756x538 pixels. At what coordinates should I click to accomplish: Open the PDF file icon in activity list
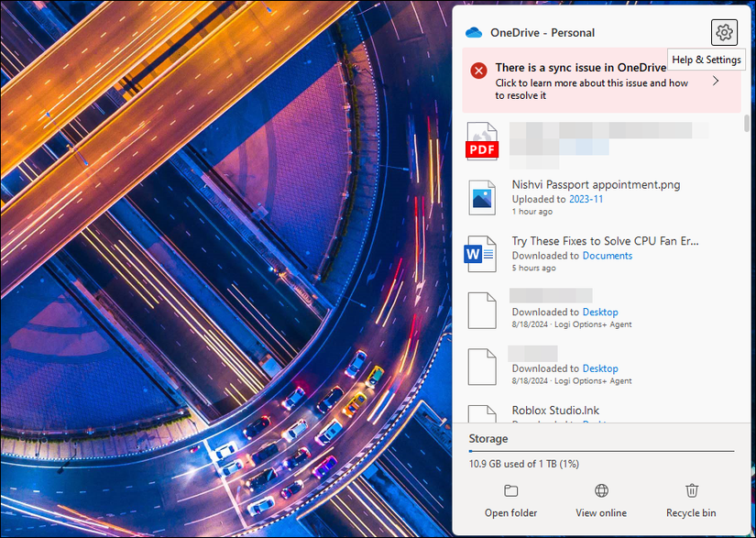pos(482,141)
